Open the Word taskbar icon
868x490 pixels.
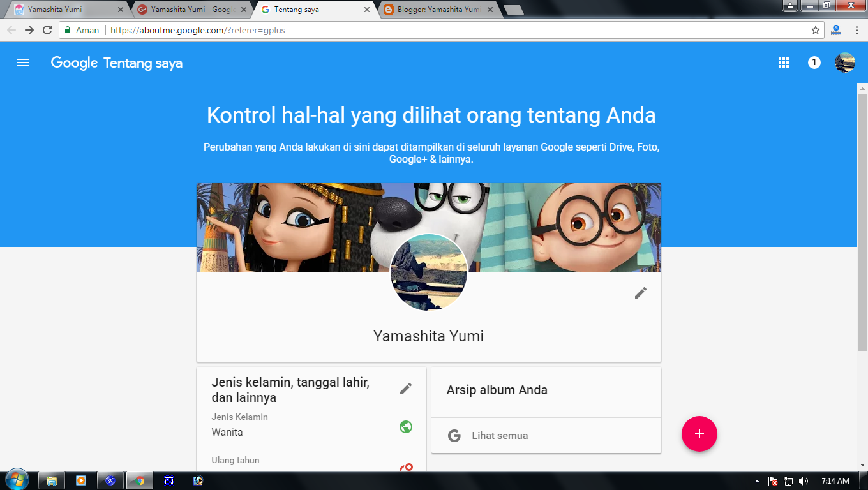[x=169, y=480]
